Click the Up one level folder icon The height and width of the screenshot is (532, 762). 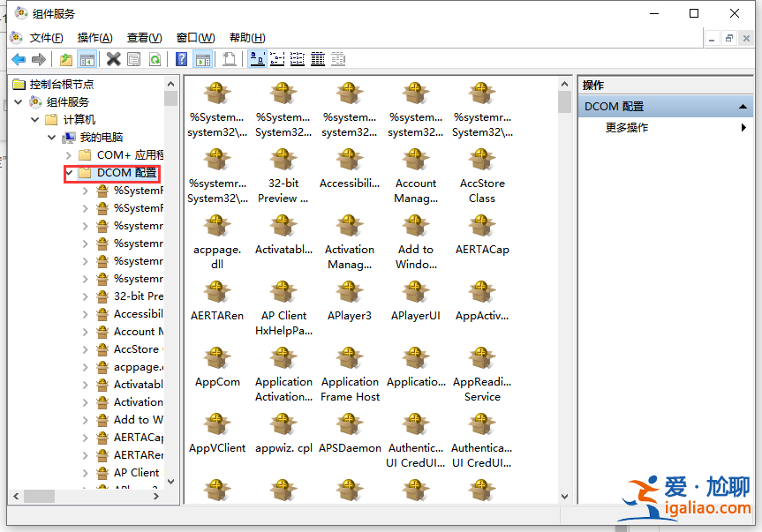point(65,59)
